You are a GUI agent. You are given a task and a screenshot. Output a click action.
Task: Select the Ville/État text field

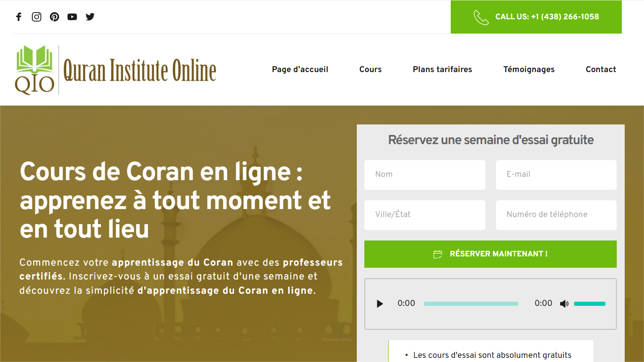click(425, 215)
